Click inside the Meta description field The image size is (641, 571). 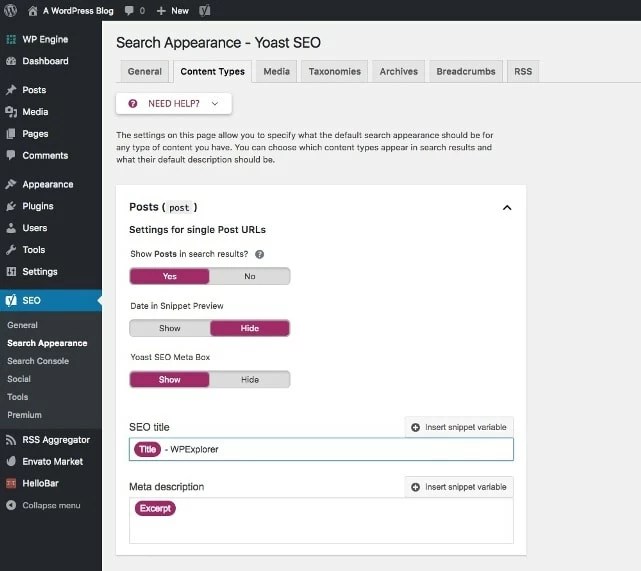click(321, 520)
